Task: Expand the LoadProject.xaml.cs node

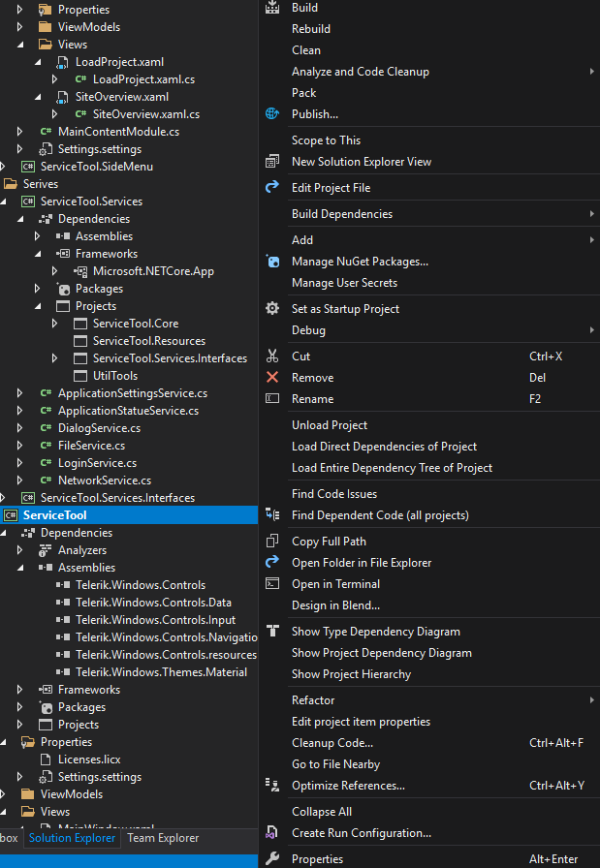Action: tap(55, 79)
